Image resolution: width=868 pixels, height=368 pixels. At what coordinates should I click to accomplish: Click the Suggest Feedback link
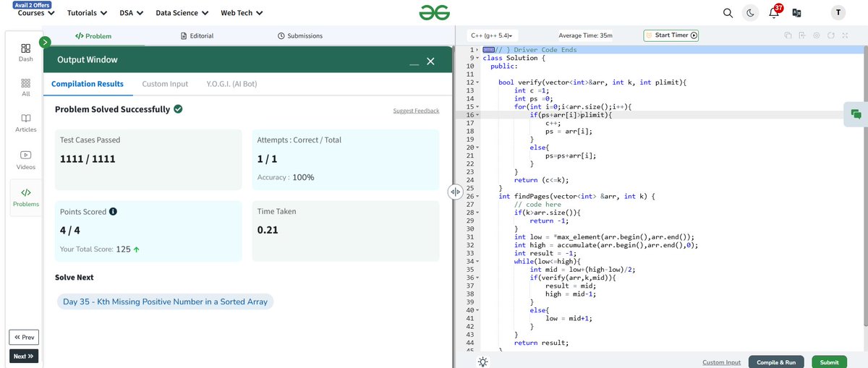(x=416, y=111)
